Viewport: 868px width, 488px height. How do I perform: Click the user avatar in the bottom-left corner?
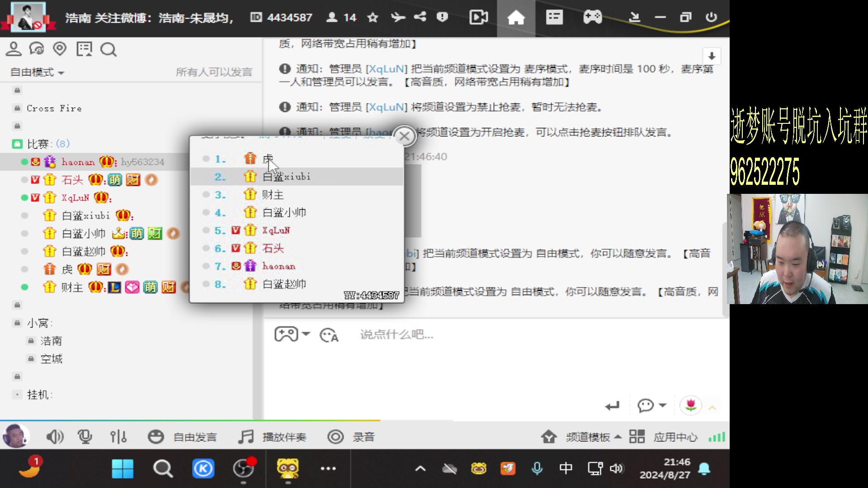tap(15, 436)
